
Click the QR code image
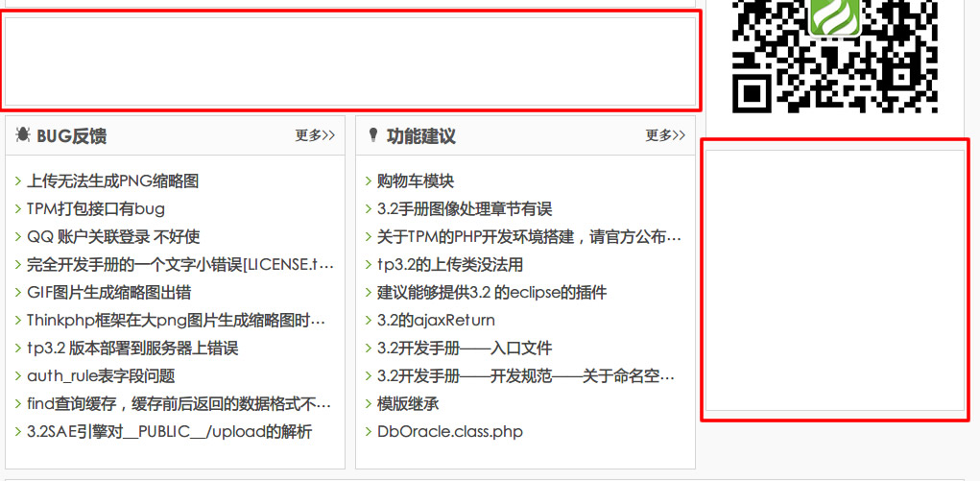click(834, 53)
